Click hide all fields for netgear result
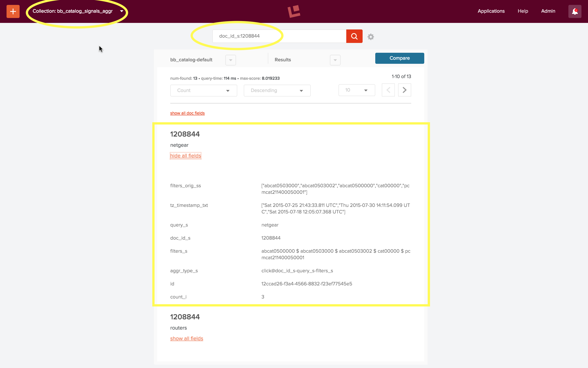Screen dimensions: 588x368 (x=186, y=156)
